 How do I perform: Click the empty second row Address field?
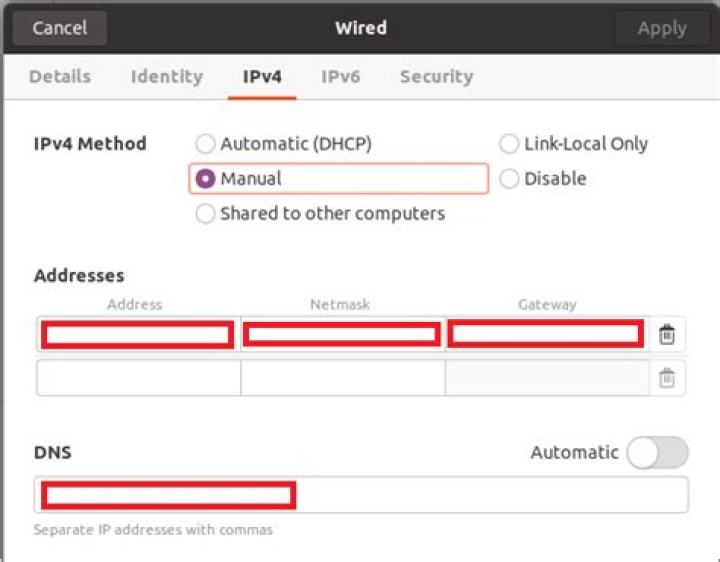(138, 378)
